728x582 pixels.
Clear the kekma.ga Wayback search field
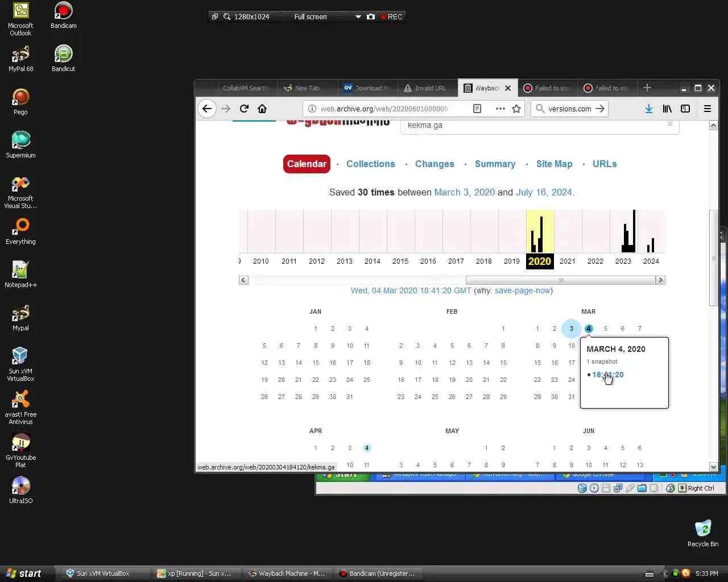click(x=670, y=124)
